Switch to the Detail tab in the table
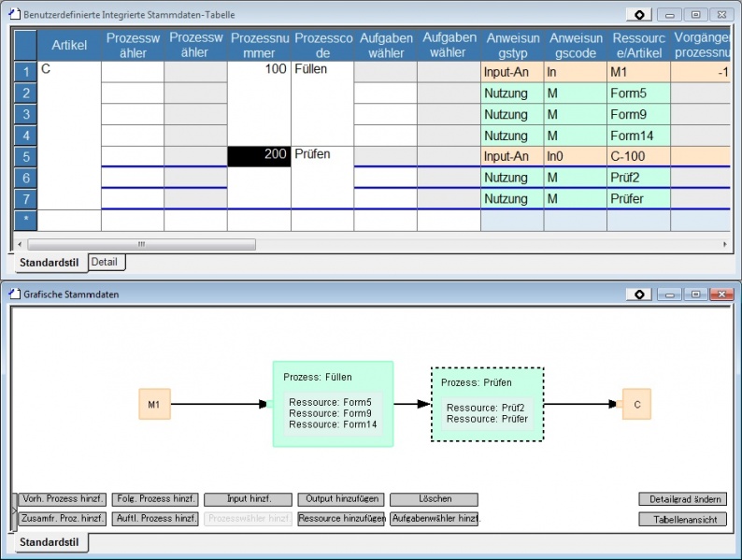 tap(104, 262)
